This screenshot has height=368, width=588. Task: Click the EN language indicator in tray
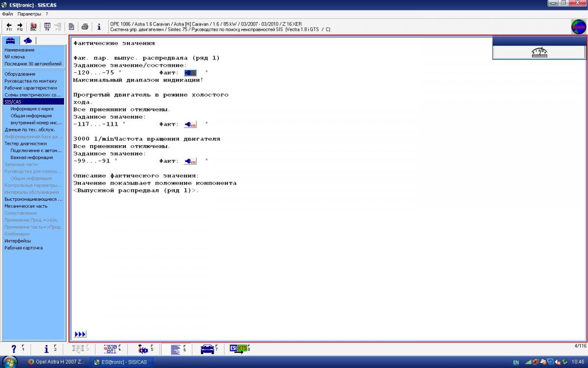(x=516, y=363)
